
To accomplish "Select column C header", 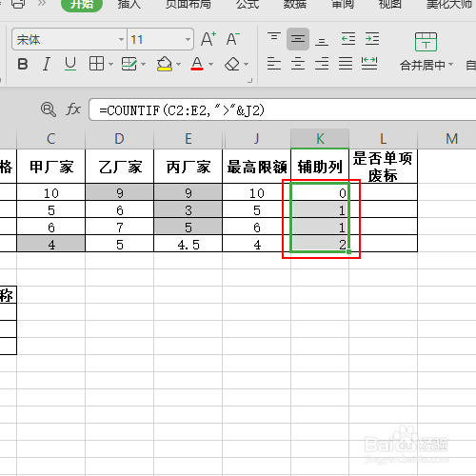I will [51, 139].
